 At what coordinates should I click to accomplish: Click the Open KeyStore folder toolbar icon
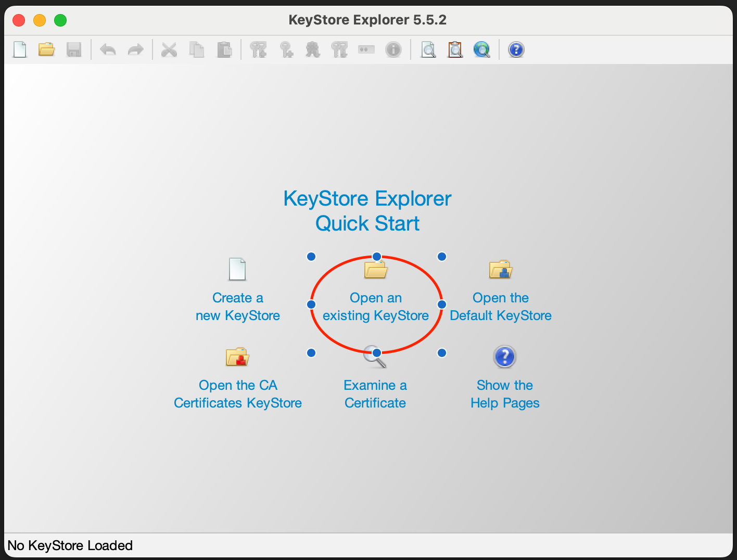point(47,50)
